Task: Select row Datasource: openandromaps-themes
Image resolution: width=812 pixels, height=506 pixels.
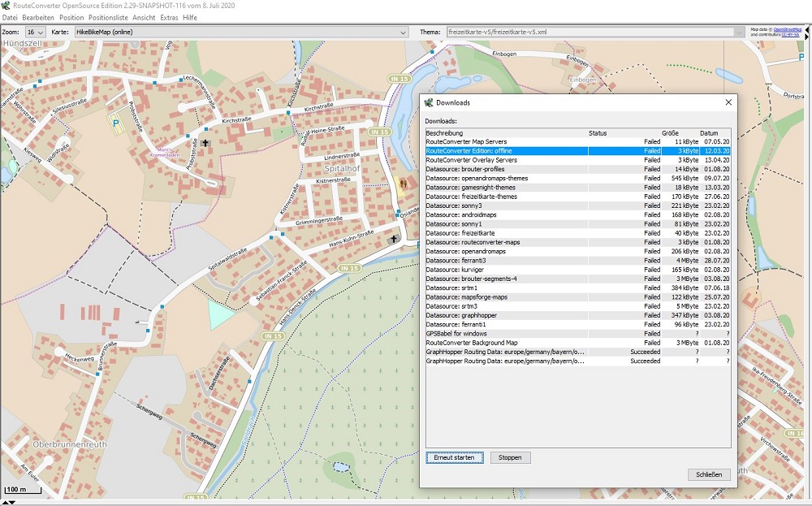Action: tap(578, 178)
